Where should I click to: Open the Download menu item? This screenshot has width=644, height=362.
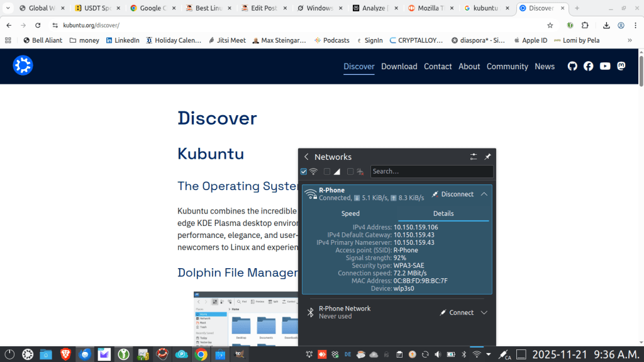pos(399,66)
